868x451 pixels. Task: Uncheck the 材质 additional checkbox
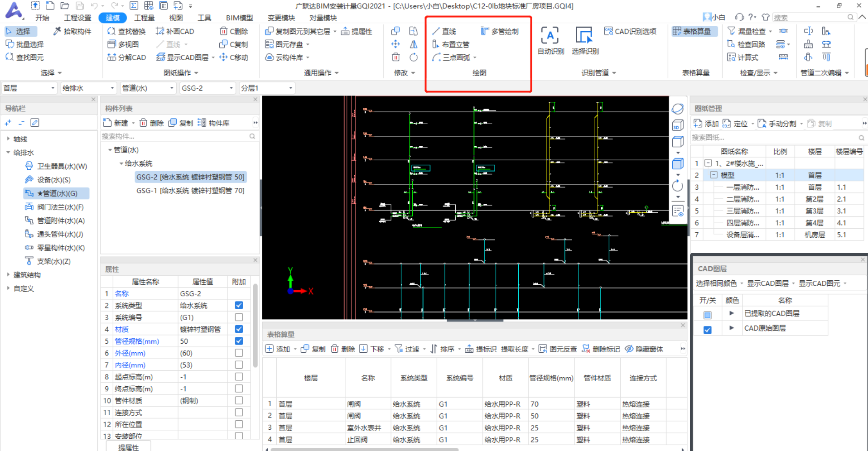click(239, 329)
